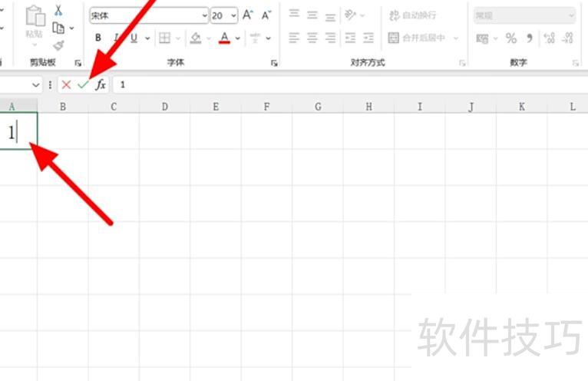This screenshot has height=381, width=588.
Task: Toggle bold formatting
Action: pos(98,38)
